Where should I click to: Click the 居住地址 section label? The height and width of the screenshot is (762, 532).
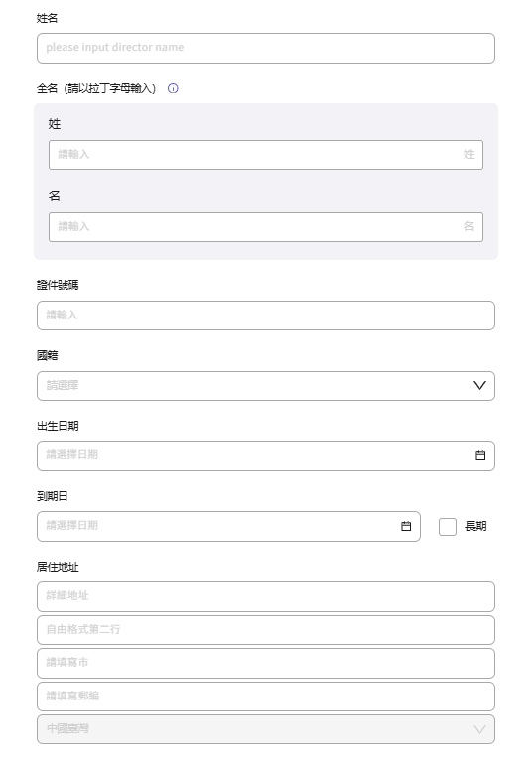[x=58, y=567]
